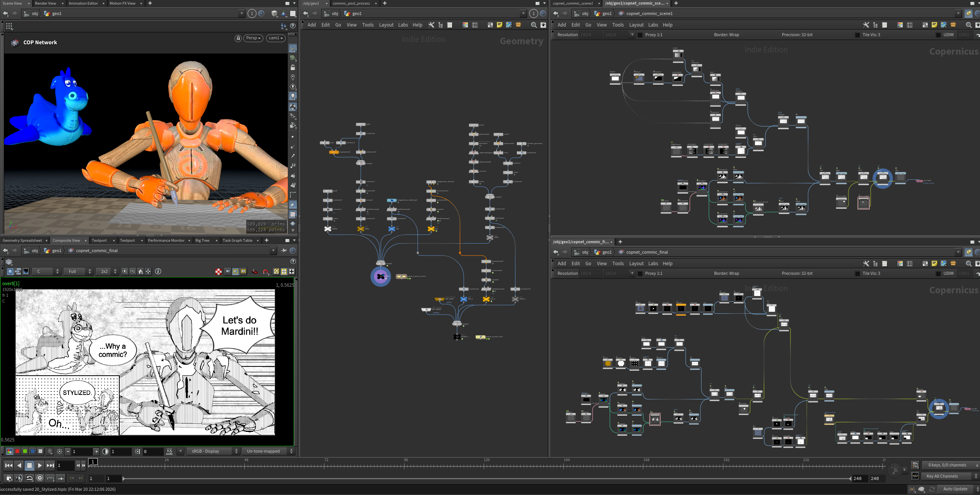Toggle real-time playback clock icon

click(x=40, y=478)
